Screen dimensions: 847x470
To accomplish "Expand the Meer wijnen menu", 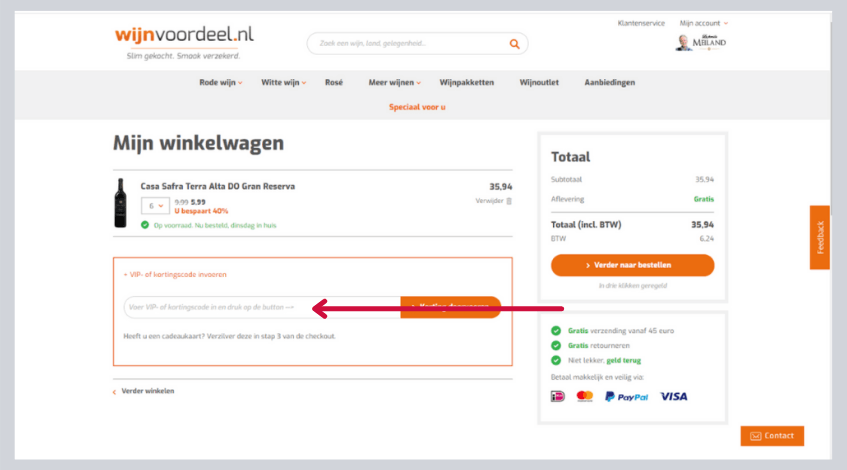I will (394, 83).
